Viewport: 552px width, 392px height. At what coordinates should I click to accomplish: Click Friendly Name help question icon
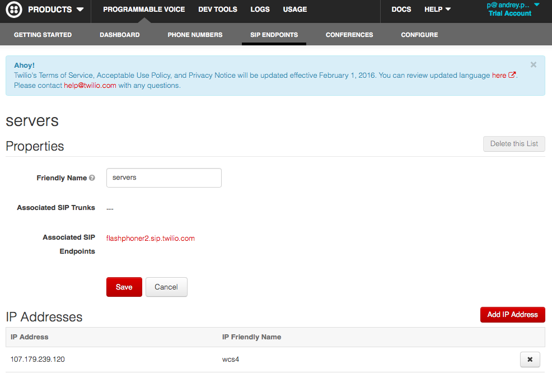click(x=92, y=178)
